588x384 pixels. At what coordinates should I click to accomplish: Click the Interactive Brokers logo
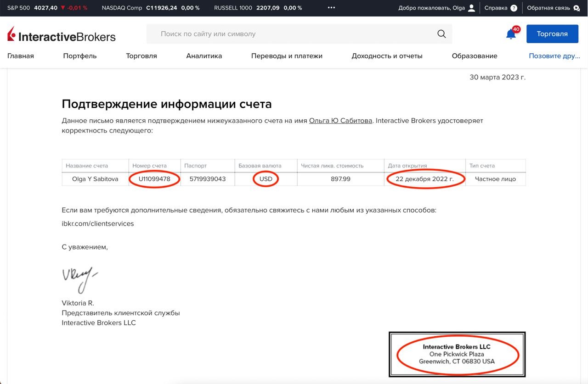pyautogui.click(x=62, y=35)
